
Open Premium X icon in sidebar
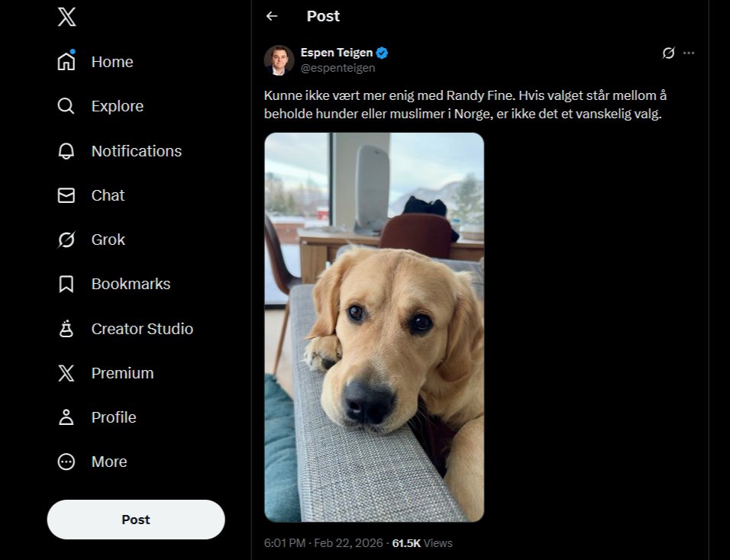click(x=66, y=373)
